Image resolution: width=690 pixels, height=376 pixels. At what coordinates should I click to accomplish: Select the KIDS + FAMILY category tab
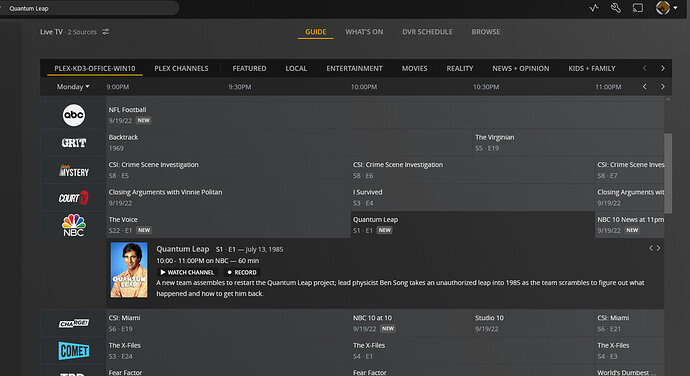[591, 68]
